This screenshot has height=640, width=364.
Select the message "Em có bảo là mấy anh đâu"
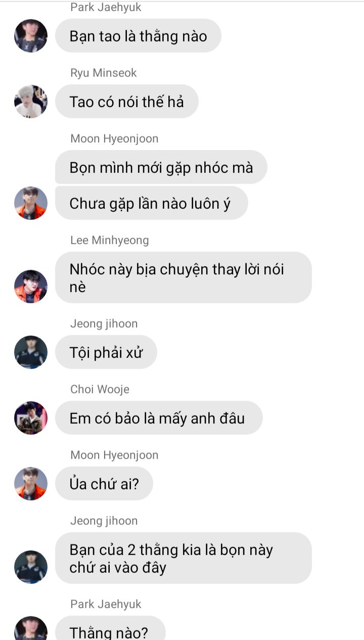pos(159,418)
